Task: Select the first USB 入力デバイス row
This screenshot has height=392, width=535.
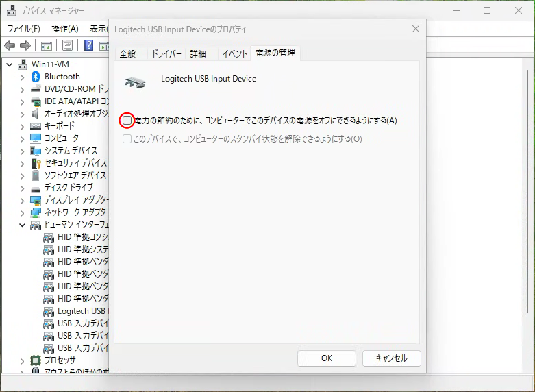Action: 83,323
